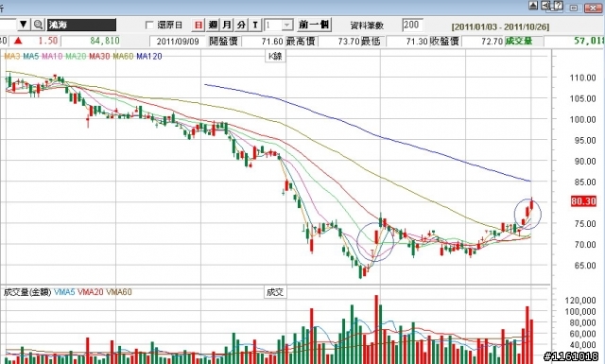Viewport: 605px width, 364px height.
Task: Switch to weekly (週) chart period
Action: pos(213,26)
